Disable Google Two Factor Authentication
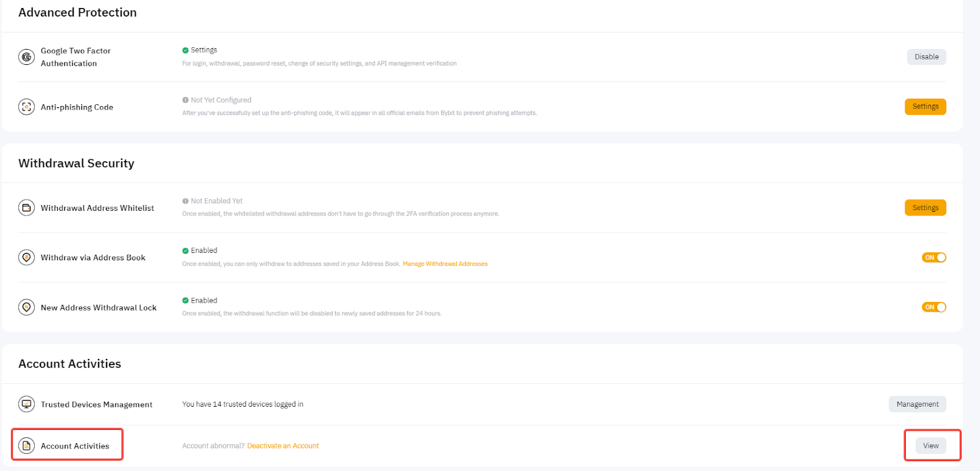The height and width of the screenshot is (471, 980). pyautogui.click(x=926, y=57)
